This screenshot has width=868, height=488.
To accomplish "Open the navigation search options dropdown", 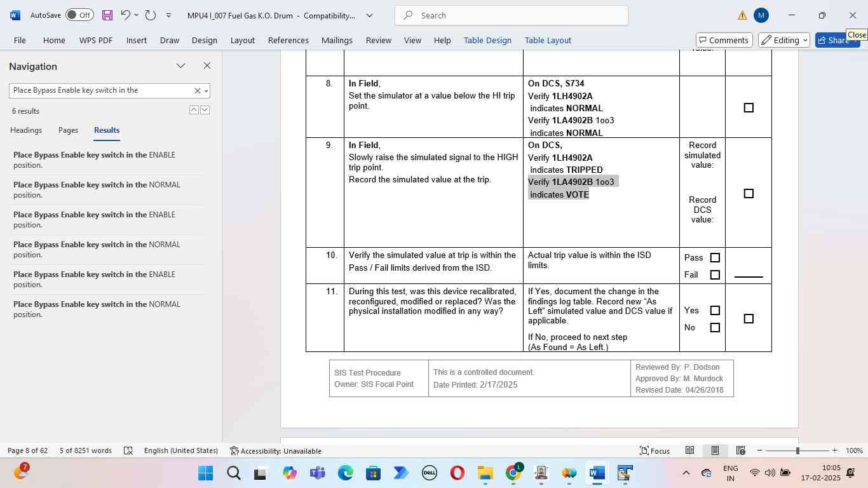I will click(206, 91).
